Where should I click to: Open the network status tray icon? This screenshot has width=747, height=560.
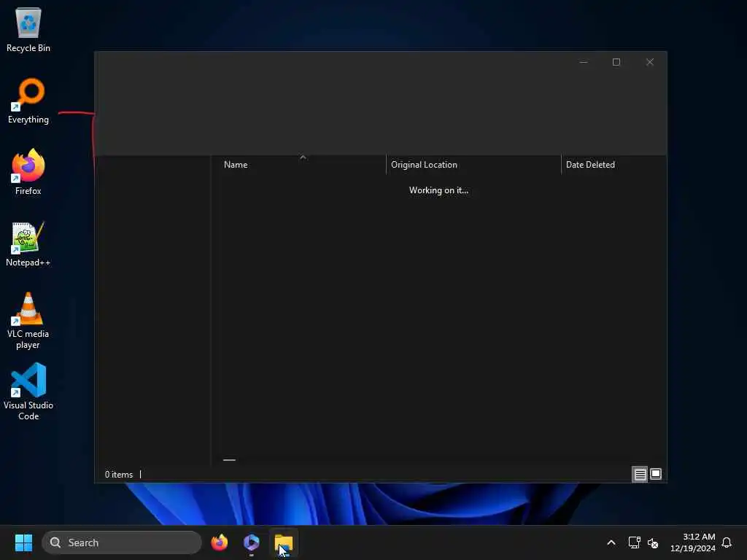coord(634,542)
